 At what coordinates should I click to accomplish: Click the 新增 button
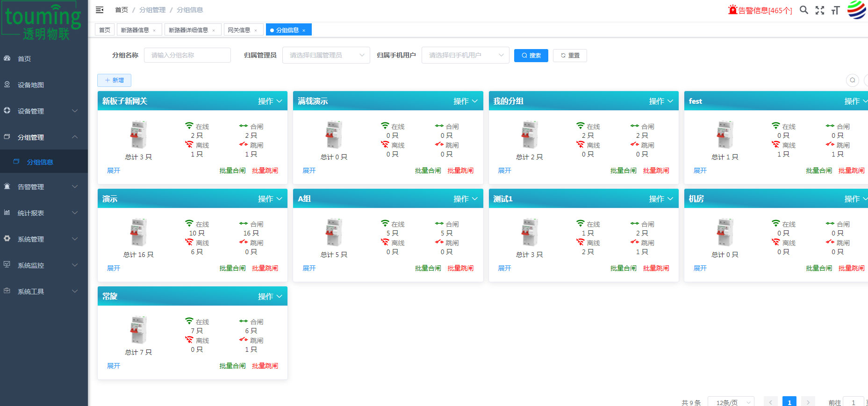point(114,80)
